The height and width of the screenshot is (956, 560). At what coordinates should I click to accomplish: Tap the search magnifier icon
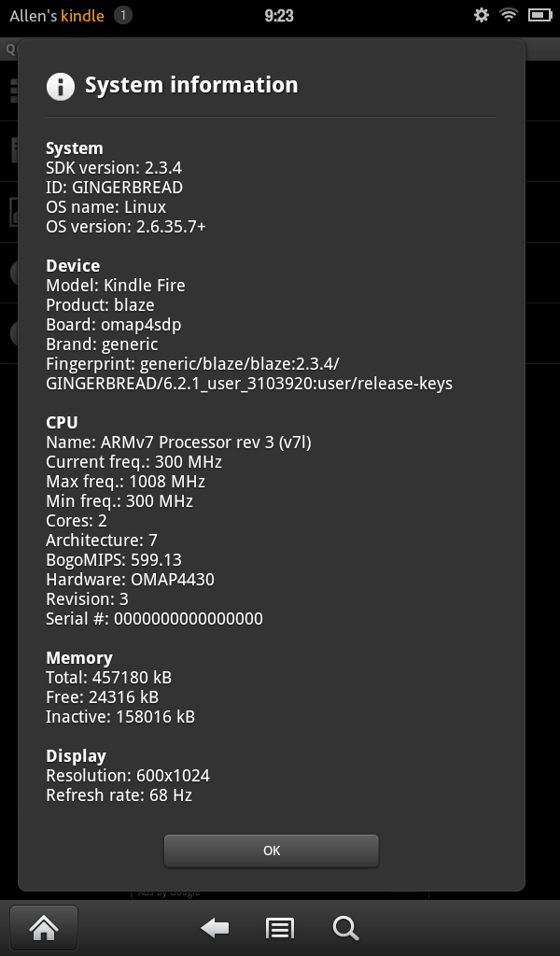345,929
